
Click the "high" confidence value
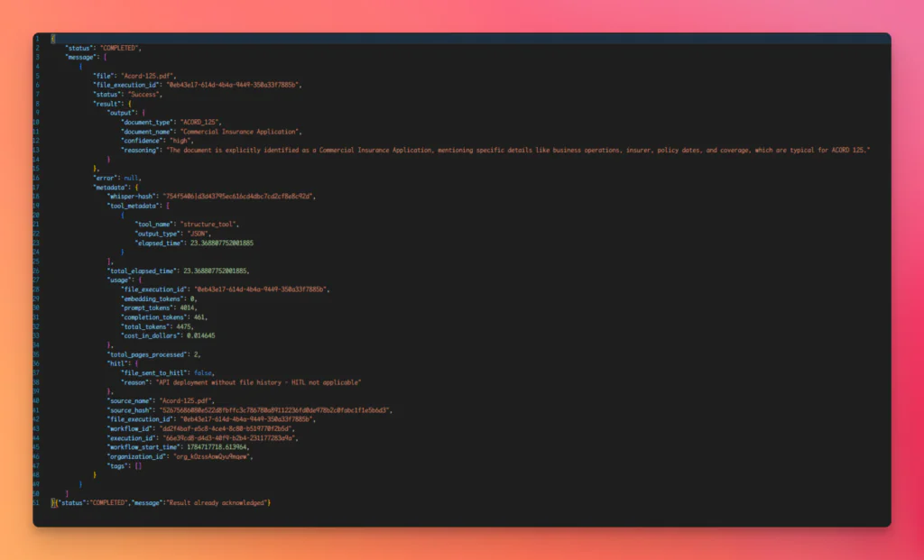pos(180,141)
